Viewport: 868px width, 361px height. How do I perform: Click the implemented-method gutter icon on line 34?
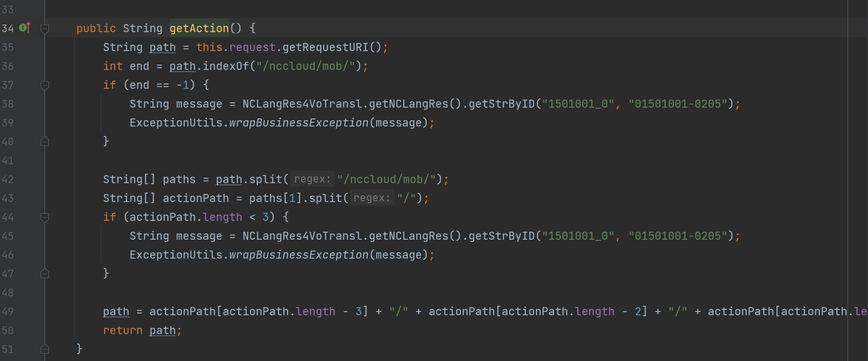pos(24,28)
